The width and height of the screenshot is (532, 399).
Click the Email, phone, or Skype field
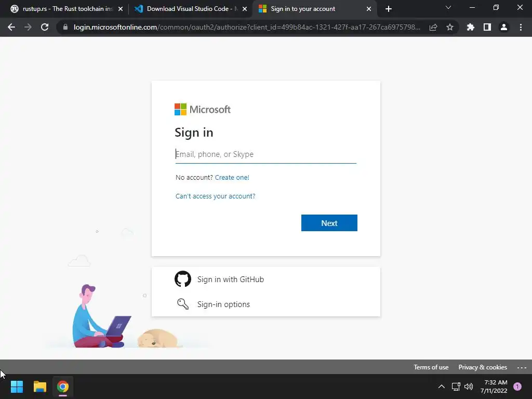[265, 154]
